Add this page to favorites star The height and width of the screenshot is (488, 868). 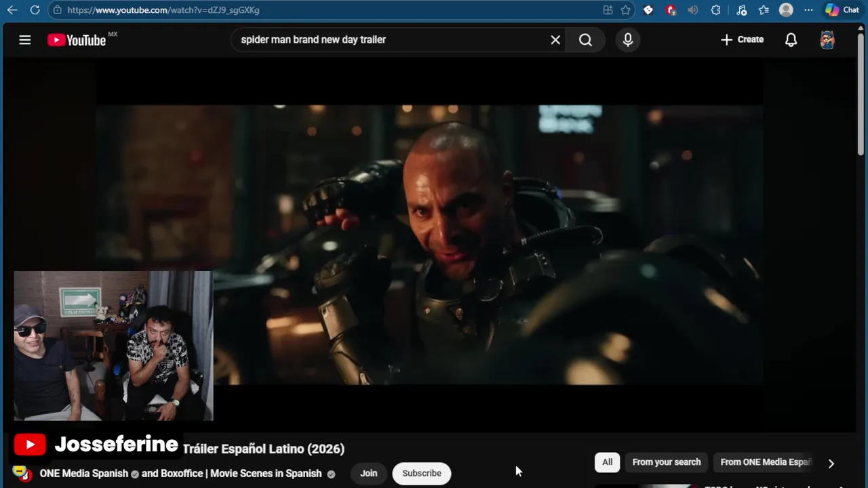625,10
